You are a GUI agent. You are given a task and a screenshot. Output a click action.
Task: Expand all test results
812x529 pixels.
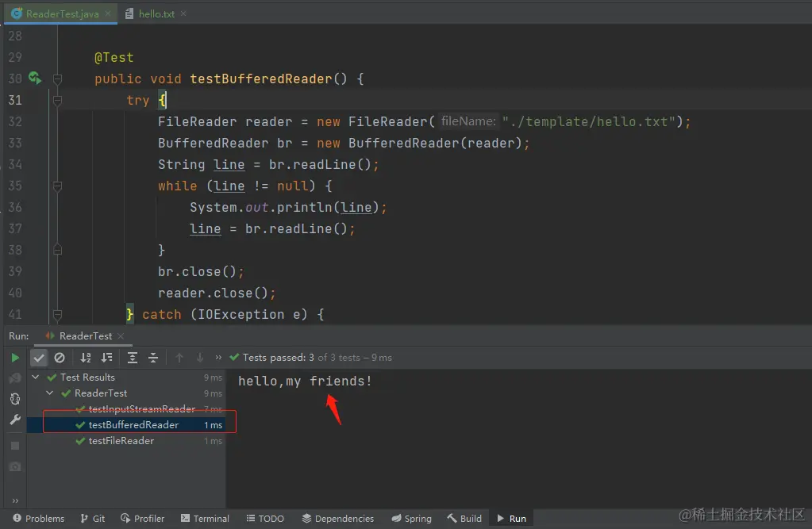coord(133,358)
